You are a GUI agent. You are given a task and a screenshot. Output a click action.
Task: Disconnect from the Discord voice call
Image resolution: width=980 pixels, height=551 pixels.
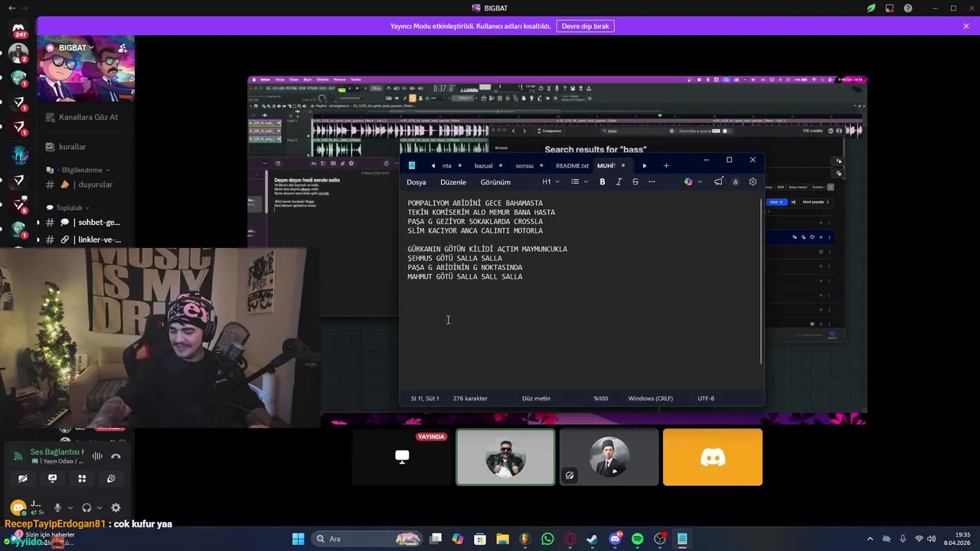[x=116, y=456]
